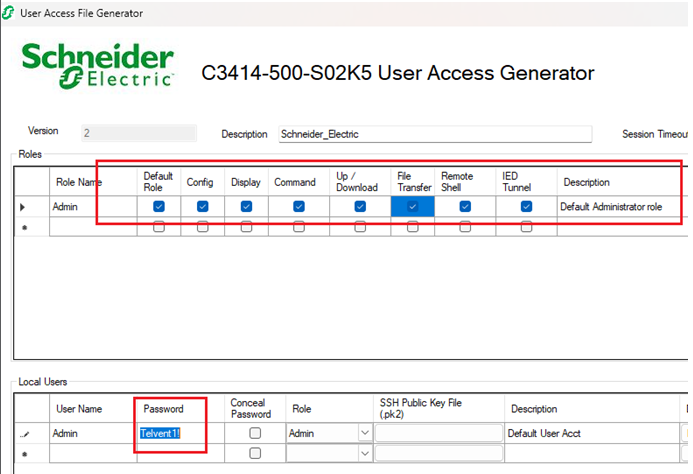Check Conceal Password in new user row

point(255,453)
